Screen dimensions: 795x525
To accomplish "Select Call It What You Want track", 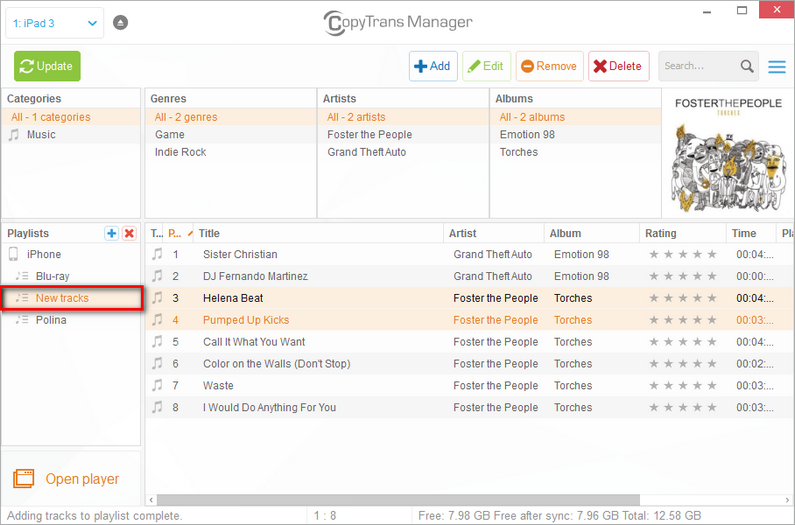I will coord(469,342).
